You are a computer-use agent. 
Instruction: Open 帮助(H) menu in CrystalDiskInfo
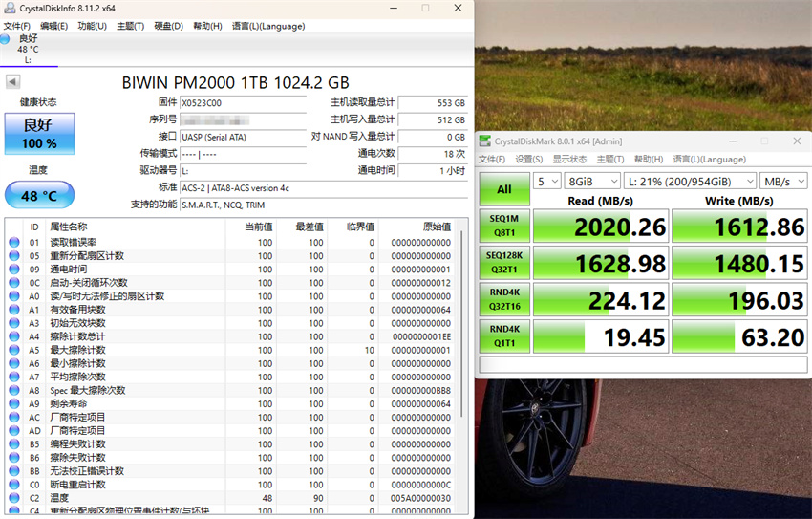click(x=207, y=26)
